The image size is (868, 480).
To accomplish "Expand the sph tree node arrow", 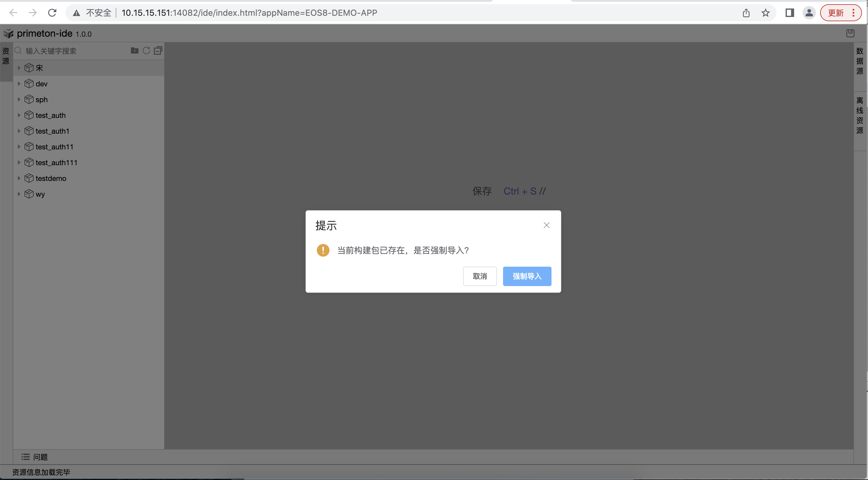I will point(19,99).
